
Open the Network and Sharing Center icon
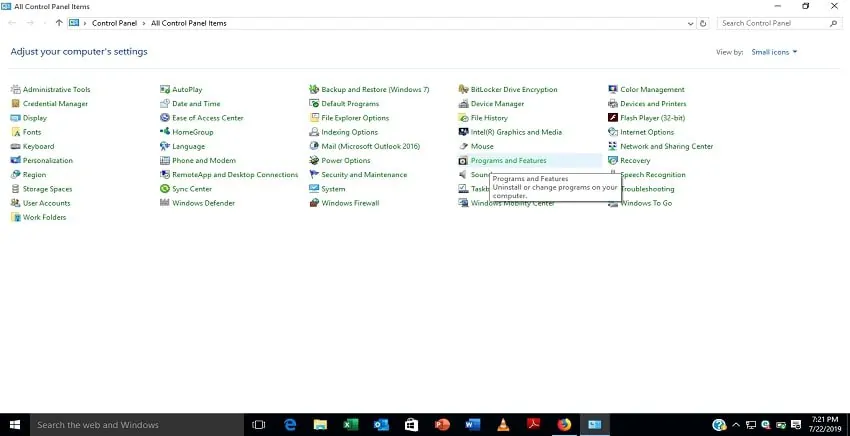613,146
